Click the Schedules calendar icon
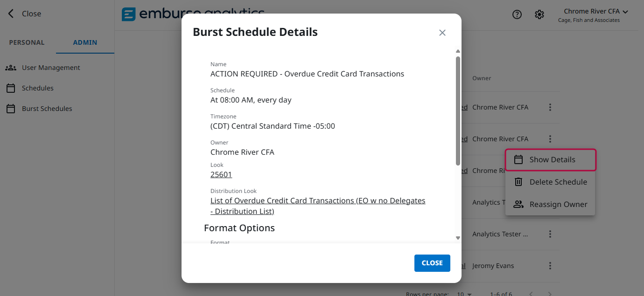The width and height of the screenshot is (644, 296). (x=11, y=88)
